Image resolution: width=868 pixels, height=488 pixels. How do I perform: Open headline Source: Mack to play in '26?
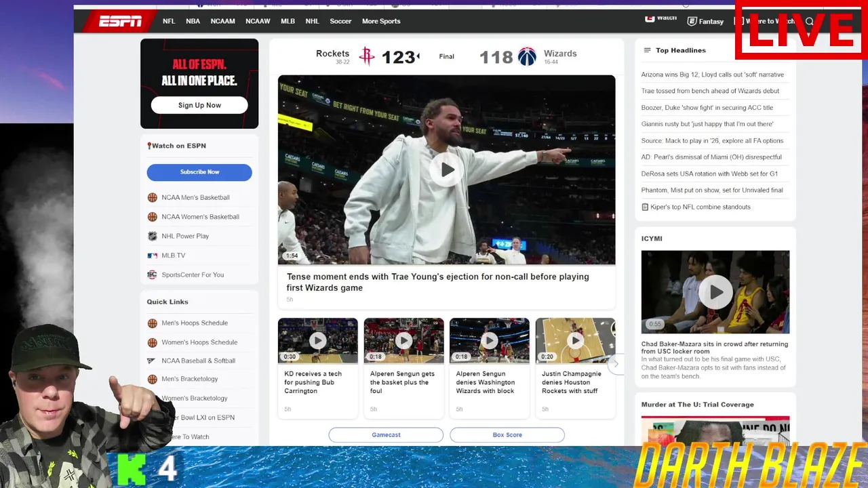coord(712,141)
